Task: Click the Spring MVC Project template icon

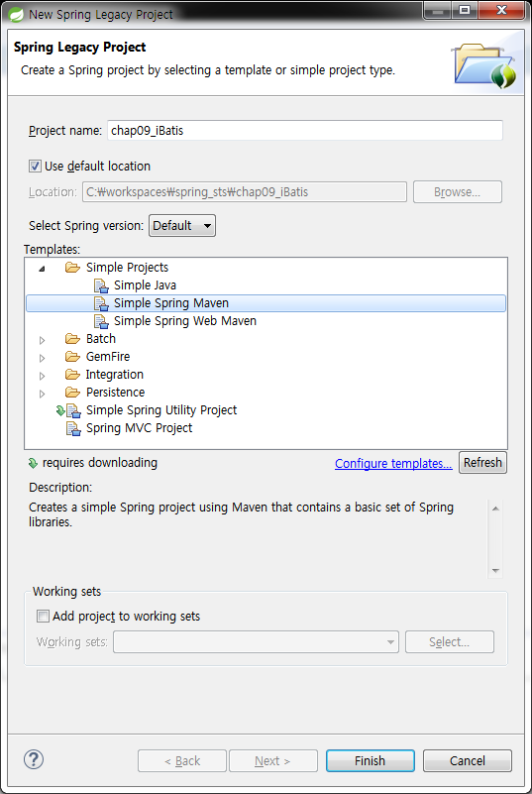Action: pos(73,428)
